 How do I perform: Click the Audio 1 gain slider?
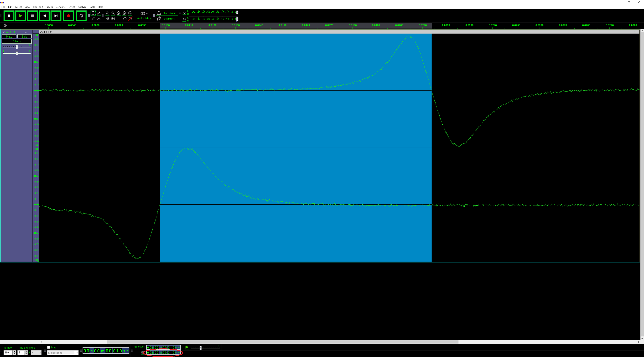17,47
